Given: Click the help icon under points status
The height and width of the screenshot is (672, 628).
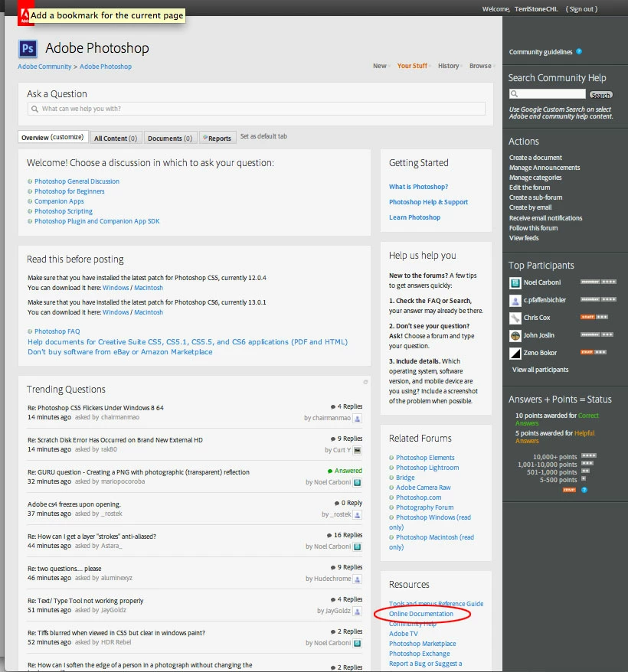Looking at the screenshot, I should coord(584,490).
